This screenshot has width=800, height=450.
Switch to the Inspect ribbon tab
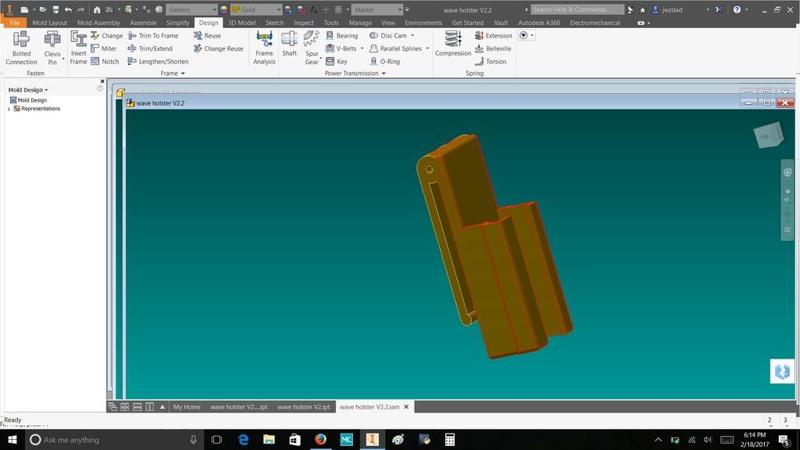(304, 22)
